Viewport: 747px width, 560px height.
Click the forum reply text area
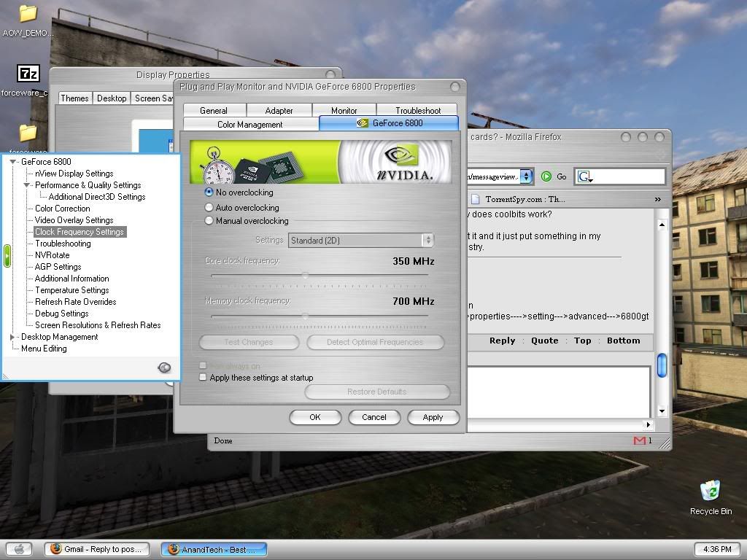[x=559, y=392]
